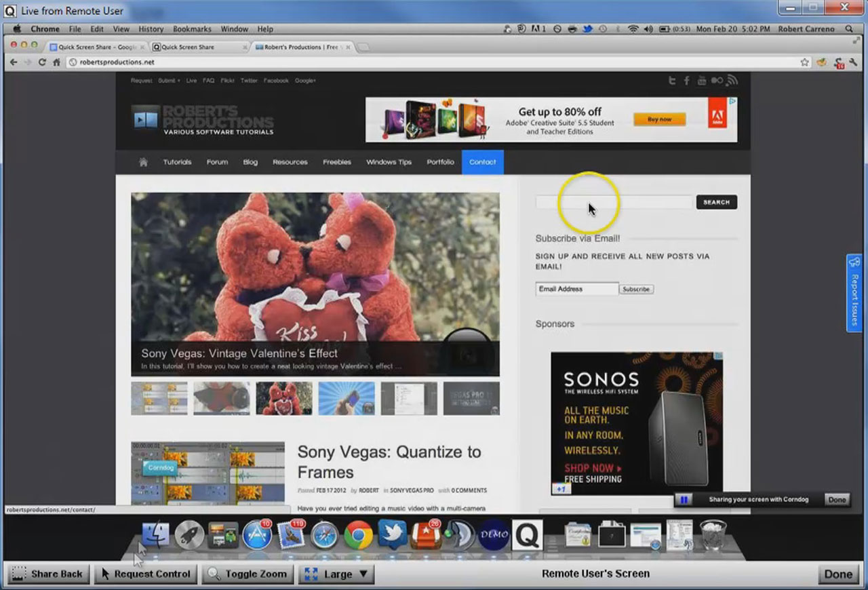
Task: Select the teddy bears slider thumbnail
Action: pyautogui.click(x=284, y=398)
